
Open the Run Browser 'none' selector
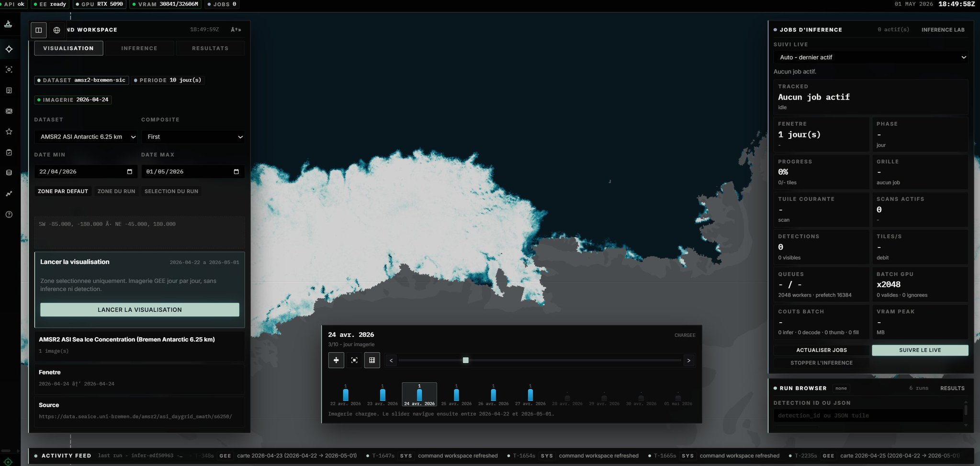(841, 388)
